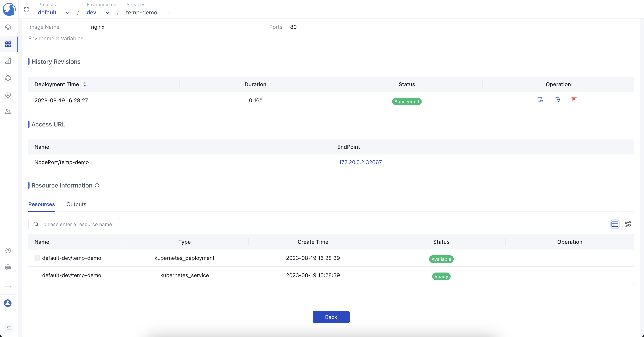Screen dimensions: 644x337
Task: Toggle the sidebar collapse icon
Action: [9, 328]
